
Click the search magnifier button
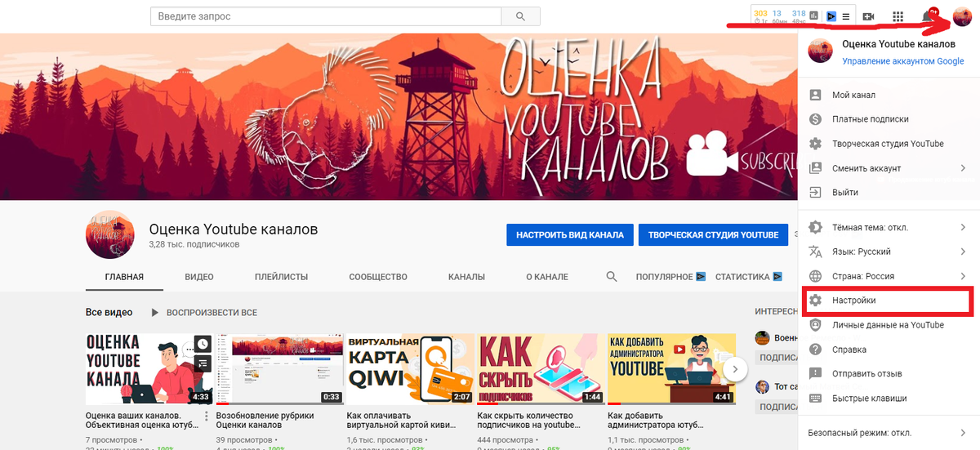coord(521,16)
